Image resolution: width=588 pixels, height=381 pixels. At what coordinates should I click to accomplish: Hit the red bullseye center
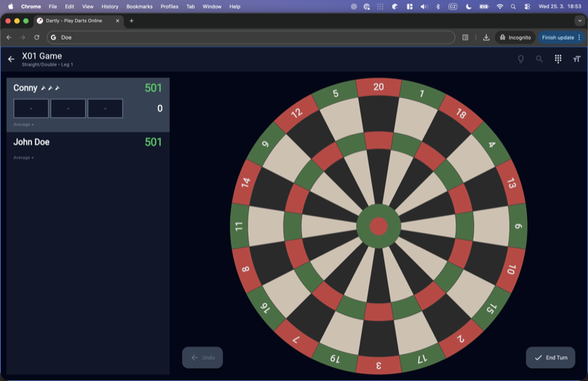click(x=379, y=226)
